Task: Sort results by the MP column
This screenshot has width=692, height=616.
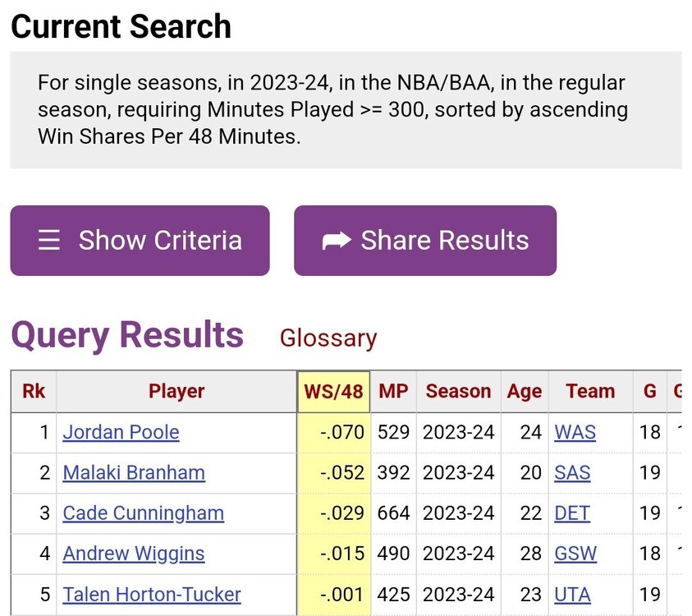Action: point(393,392)
